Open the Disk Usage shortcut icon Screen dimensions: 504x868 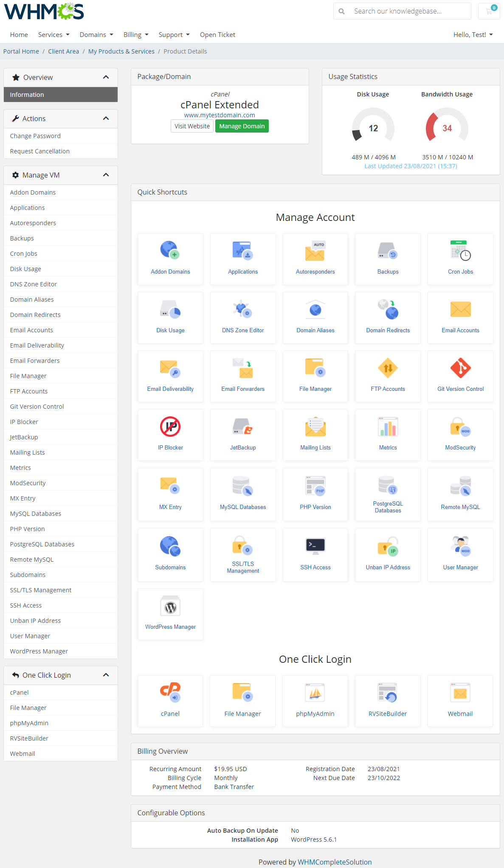tap(170, 309)
